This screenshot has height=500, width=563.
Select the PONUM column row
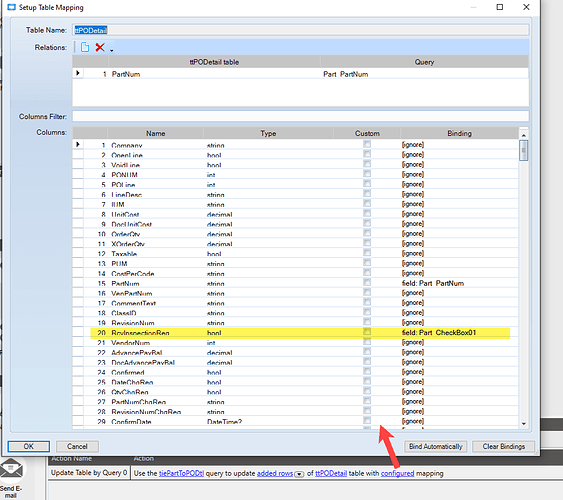[296, 174]
